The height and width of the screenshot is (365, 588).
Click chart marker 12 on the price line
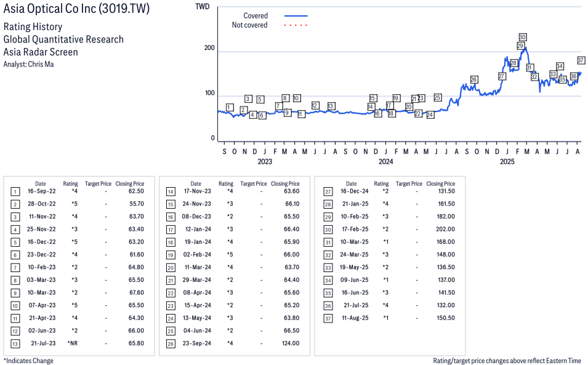[x=315, y=106]
